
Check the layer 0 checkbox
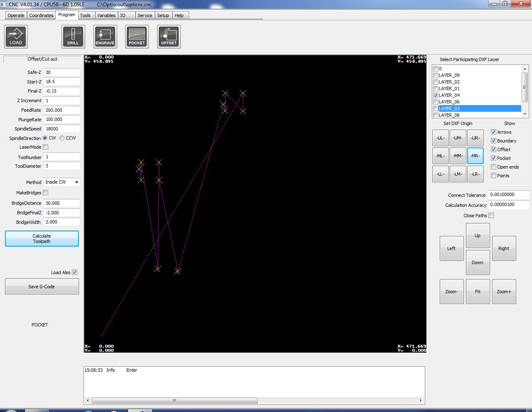(x=436, y=69)
